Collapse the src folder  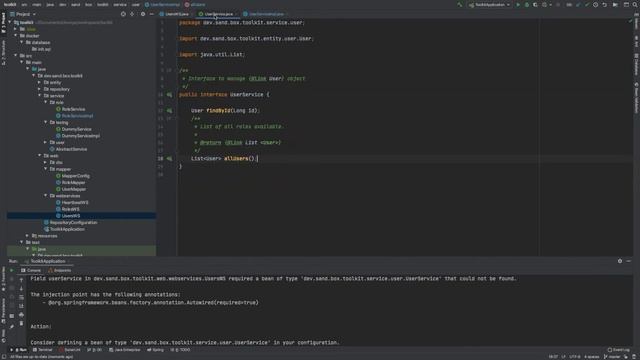16,56
